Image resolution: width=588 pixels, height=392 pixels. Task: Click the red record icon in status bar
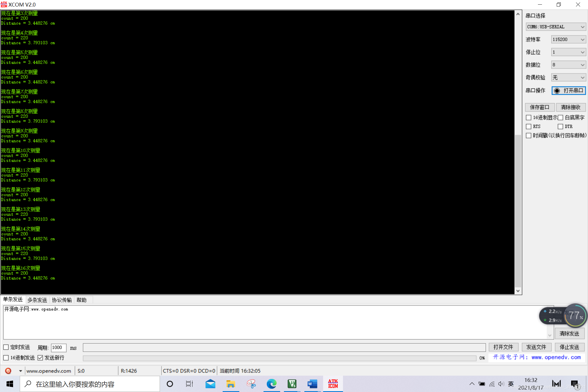[x=8, y=371]
